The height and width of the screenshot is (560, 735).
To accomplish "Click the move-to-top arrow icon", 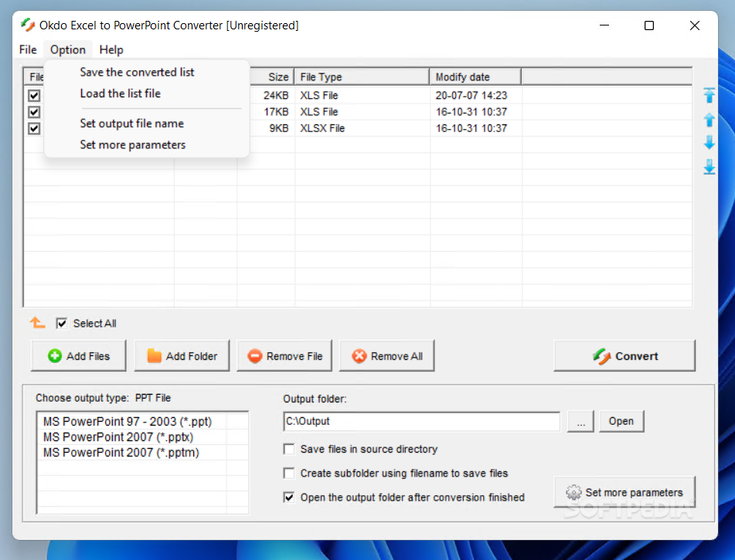I will click(709, 95).
